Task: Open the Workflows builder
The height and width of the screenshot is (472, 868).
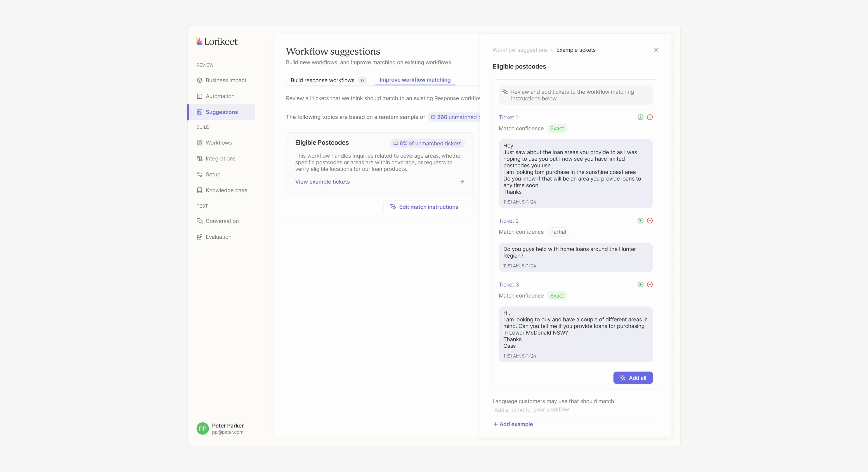Action: point(219,143)
